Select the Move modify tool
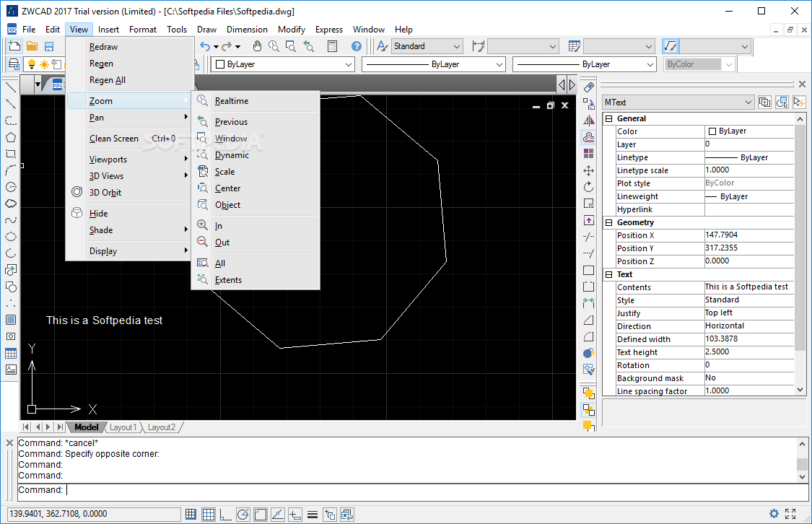 point(588,170)
